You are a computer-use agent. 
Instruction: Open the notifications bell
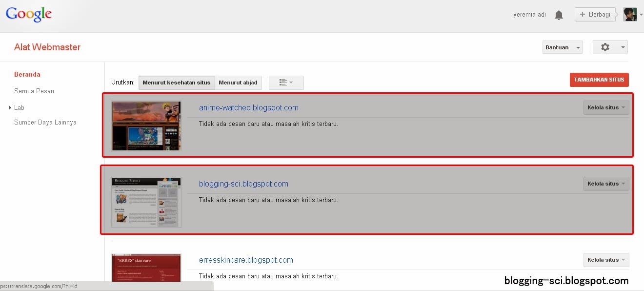pos(559,15)
